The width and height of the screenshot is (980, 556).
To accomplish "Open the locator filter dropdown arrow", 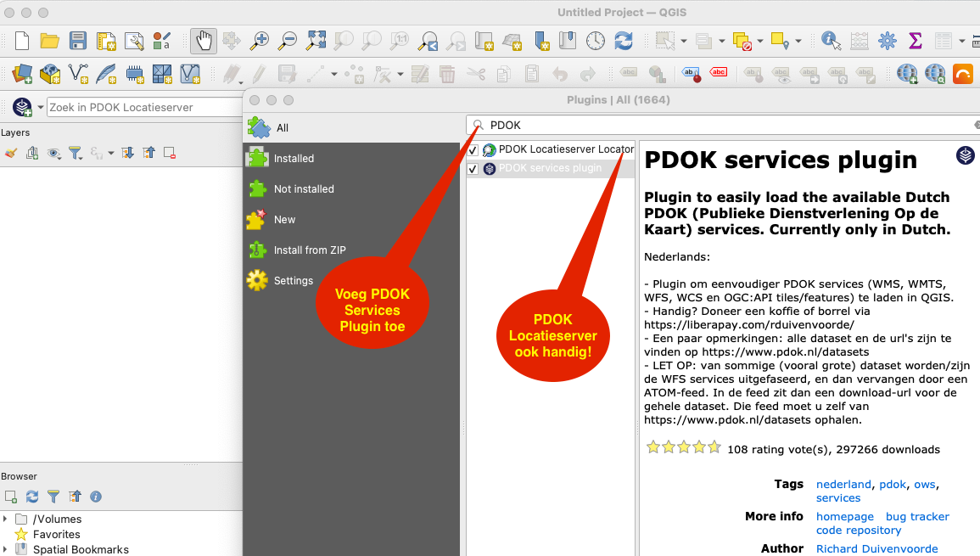I will pyautogui.click(x=41, y=107).
